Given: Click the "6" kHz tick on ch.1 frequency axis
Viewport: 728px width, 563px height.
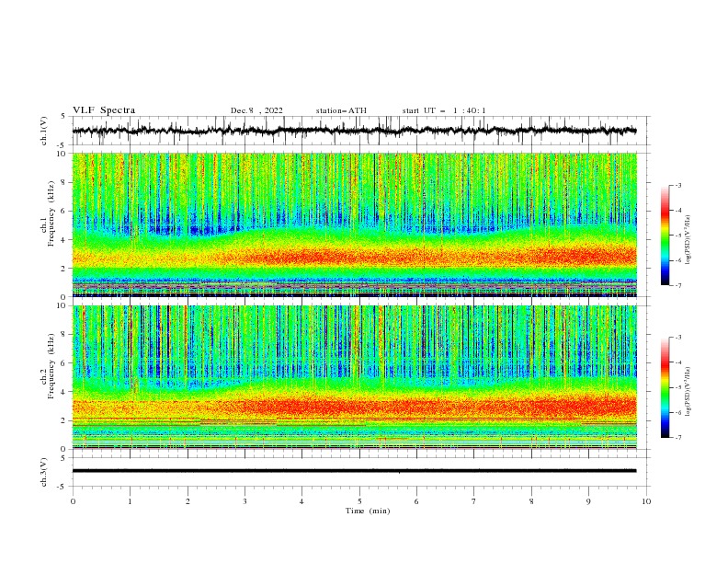Looking at the screenshot, I should pyautogui.click(x=63, y=211).
